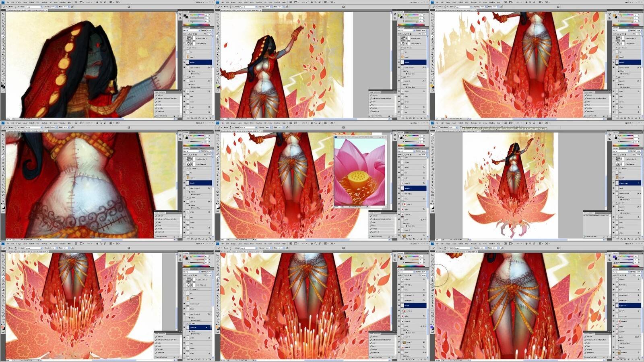Viewport: 644px width, 362px height.
Task: Open the Auto-Select dropdown in the full-illustration frame
Action: coord(453,127)
